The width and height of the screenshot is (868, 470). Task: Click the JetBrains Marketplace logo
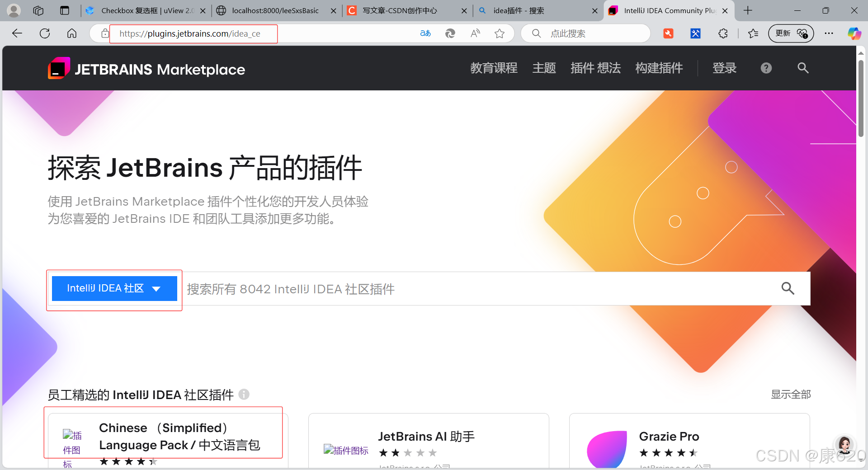point(146,69)
